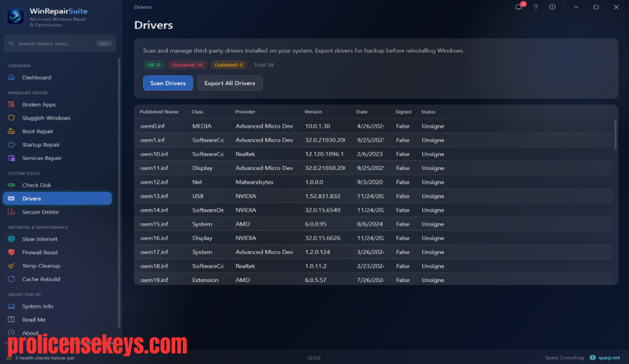Viewport: 629px width, 364px height.
Task: Go to Broken Apps page
Action: 57,105
